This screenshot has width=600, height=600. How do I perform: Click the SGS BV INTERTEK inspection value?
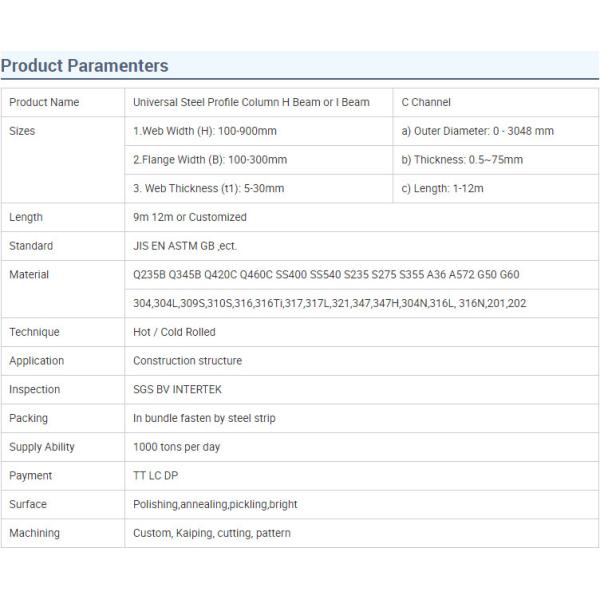[182, 390]
